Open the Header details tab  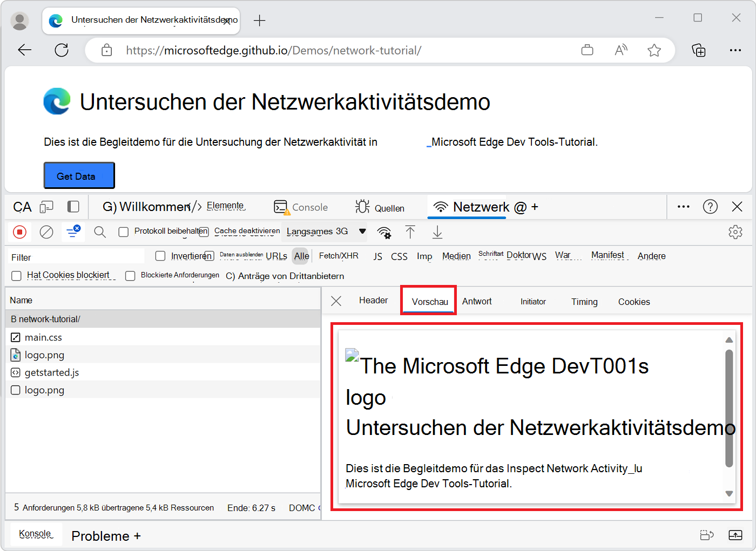coord(373,301)
